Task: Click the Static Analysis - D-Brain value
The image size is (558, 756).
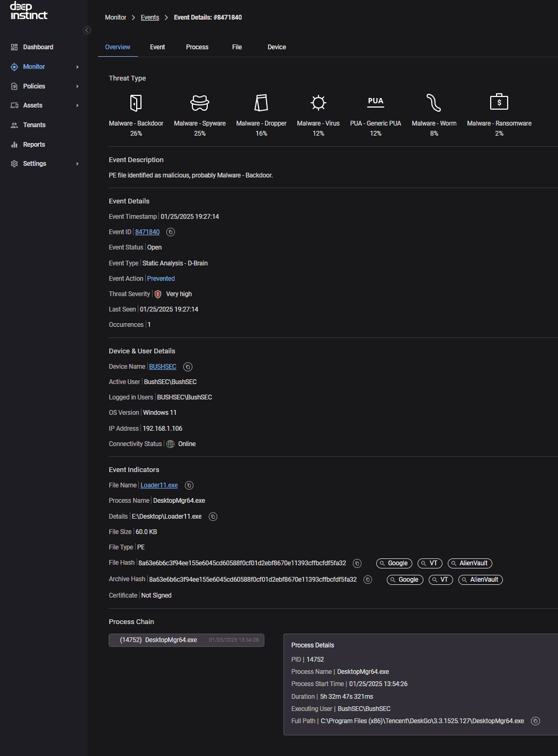Action: pyautogui.click(x=175, y=263)
